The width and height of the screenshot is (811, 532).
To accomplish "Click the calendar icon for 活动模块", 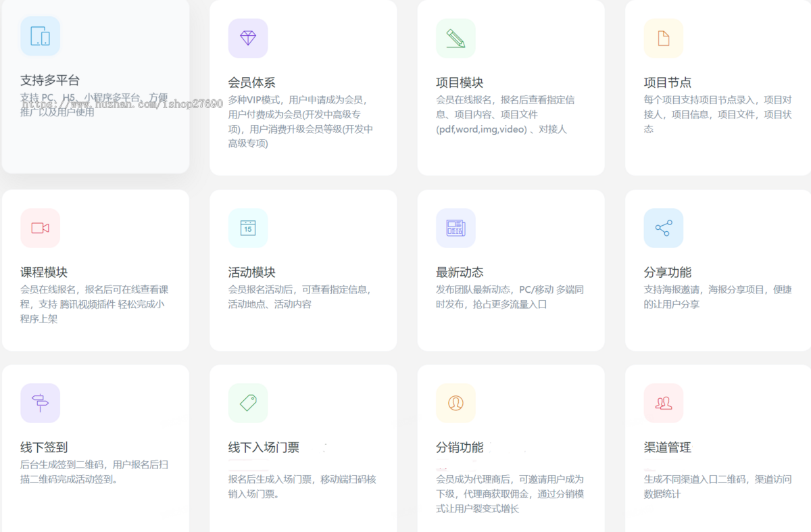I will click(248, 228).
